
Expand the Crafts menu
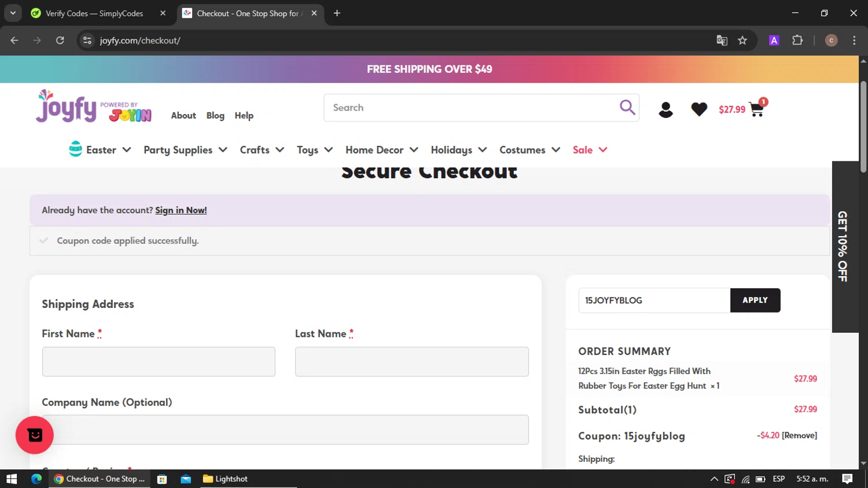click(262, 150)
